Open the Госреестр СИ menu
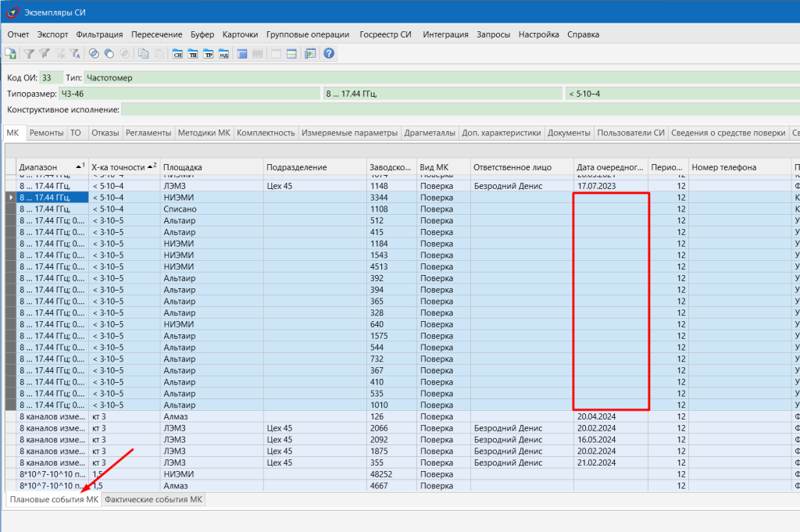The width and height of the screenshot is (800, 532). [385, 34]
